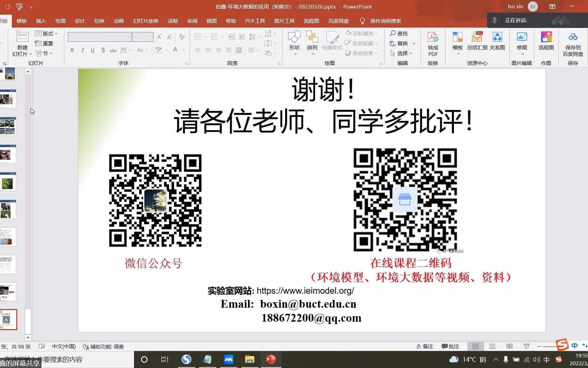
Task: Select the Shapes (形状) tool
Action: [x=294, y=41]
